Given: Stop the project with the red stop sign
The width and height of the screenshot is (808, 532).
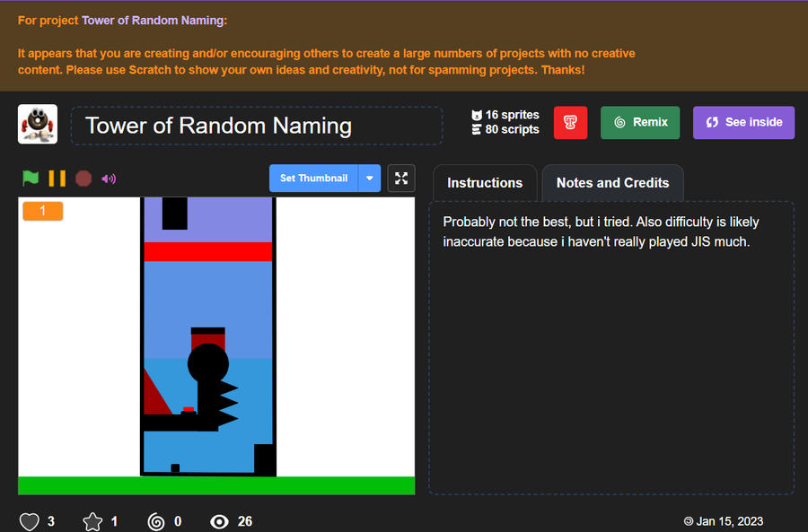Looking at the screenshot, I should [x=83, y=179].
